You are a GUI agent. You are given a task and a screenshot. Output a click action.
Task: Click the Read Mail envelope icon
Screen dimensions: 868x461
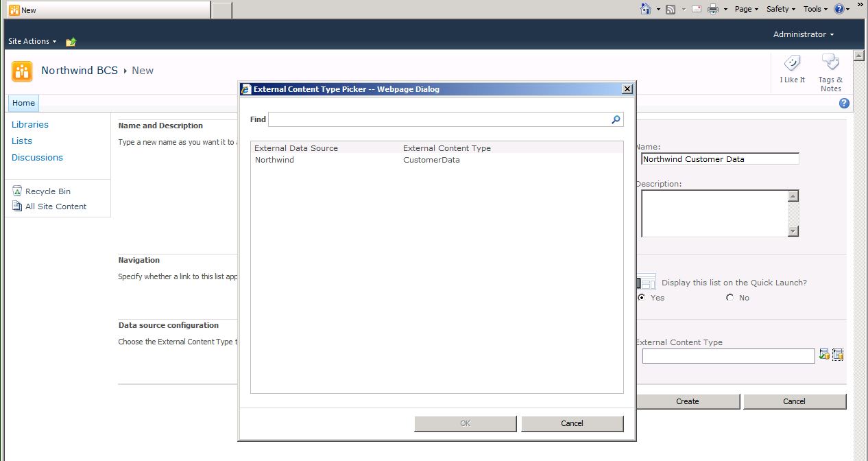coord(697,9)
